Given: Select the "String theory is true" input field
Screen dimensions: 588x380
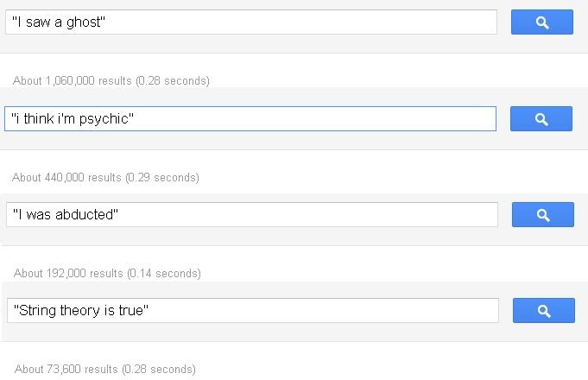Looking at the screenshot, I should tap(253, 311).
